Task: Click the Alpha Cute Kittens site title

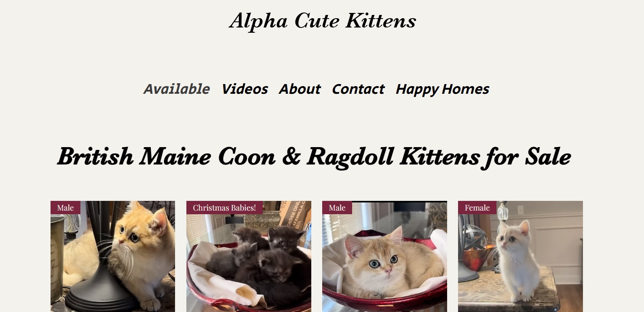Action: (x=323, y=21)
